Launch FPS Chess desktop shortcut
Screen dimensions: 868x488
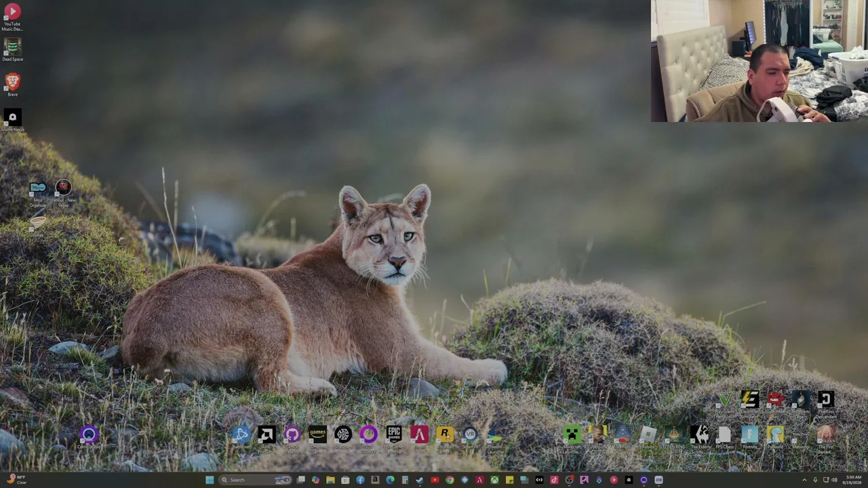click(x=724, y=438)
